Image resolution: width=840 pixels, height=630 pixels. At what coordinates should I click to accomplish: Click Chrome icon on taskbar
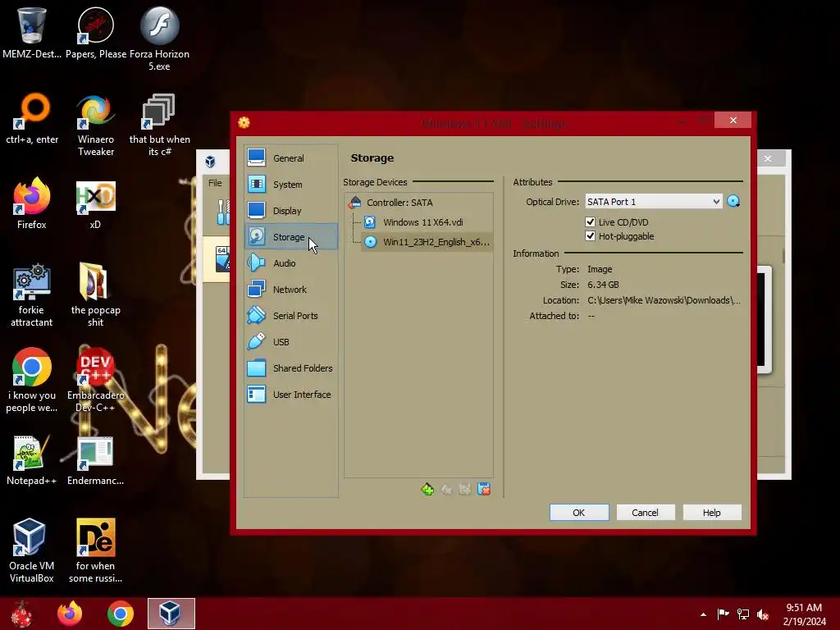click(x=120, y=614)
